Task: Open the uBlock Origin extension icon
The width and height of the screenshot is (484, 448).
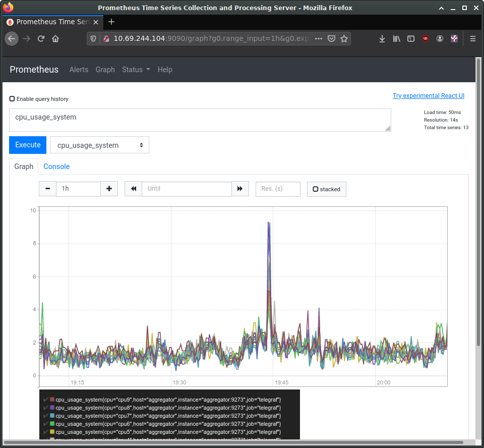Action: pos(426,39)
